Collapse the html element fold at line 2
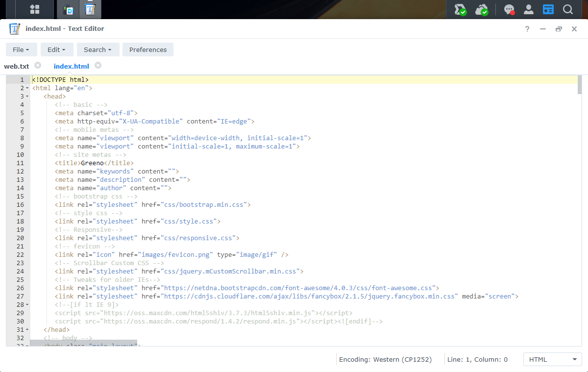The image size is (588, 372). point(27,88)
